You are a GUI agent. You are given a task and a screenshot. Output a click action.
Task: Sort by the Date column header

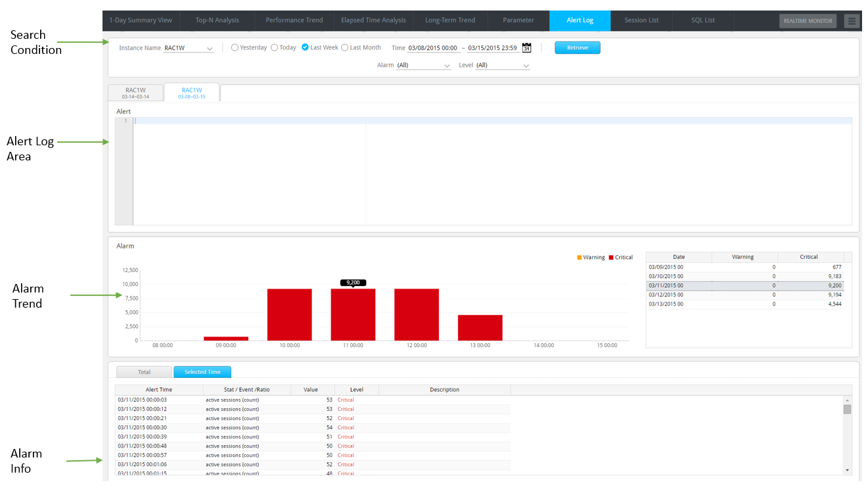[679, 257]
